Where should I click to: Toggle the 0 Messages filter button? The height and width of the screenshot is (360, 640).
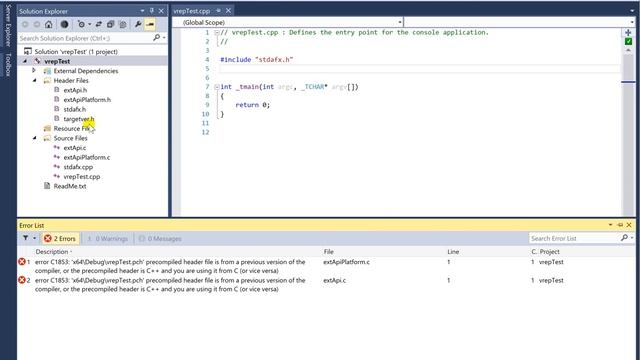click(x=160, y=238)
